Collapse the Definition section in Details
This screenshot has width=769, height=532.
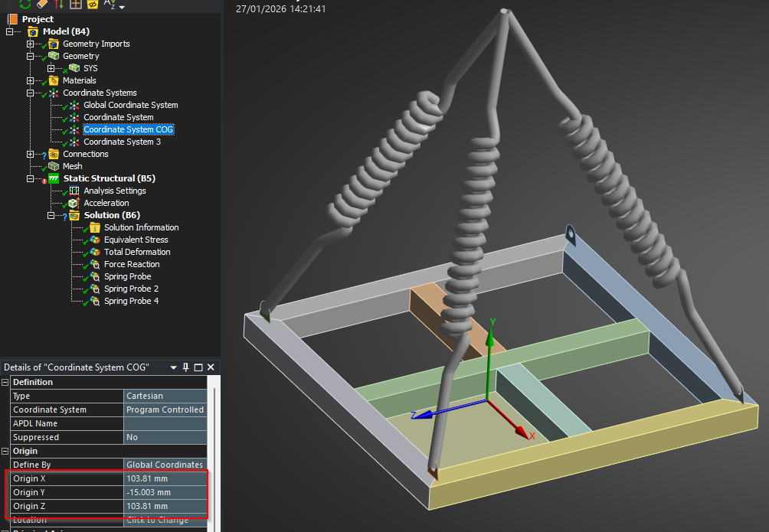pos(5,382)
